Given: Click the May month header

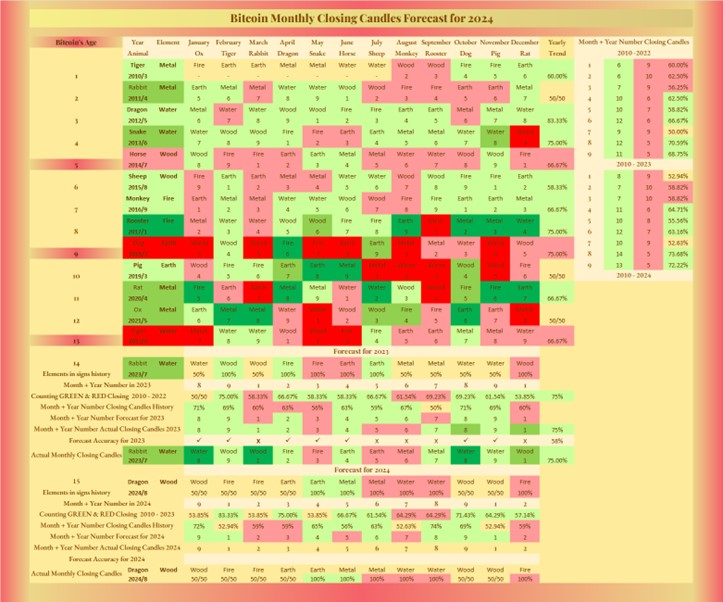Looking at the screenshot, I should (x=317, y=42).
